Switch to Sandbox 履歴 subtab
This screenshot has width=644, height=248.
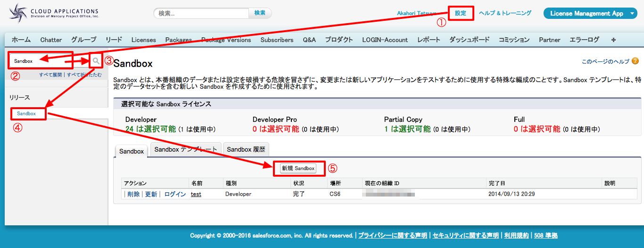(x=246, y=149)
